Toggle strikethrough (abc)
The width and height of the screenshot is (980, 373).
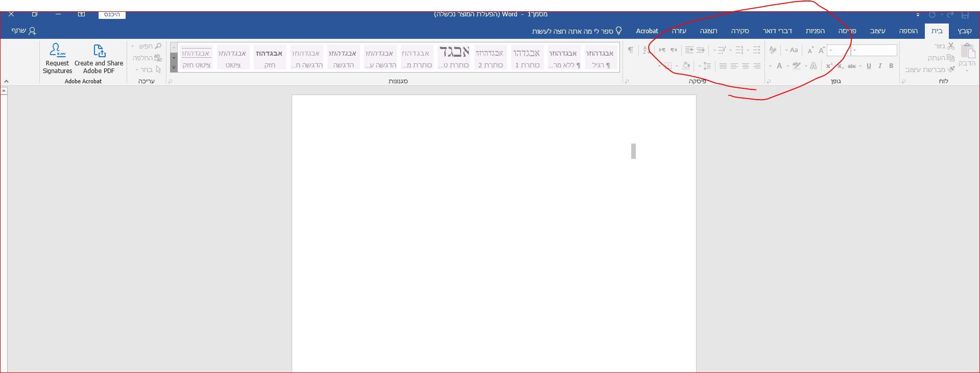[852, 66]
